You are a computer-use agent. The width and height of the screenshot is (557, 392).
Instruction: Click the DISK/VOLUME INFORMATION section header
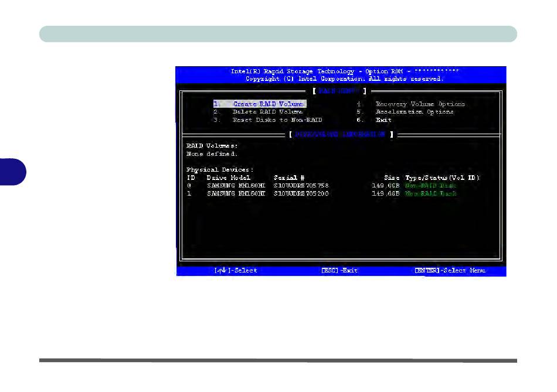[x=340, y=134]
